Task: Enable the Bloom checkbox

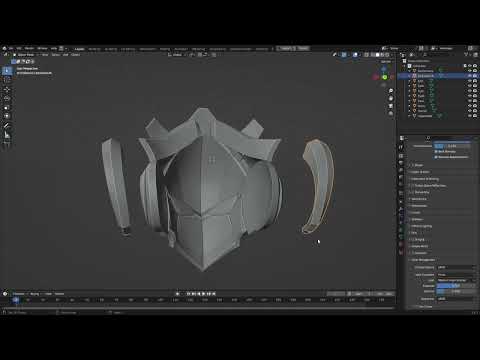Action: pyautogui.click(x=413, y=165)
